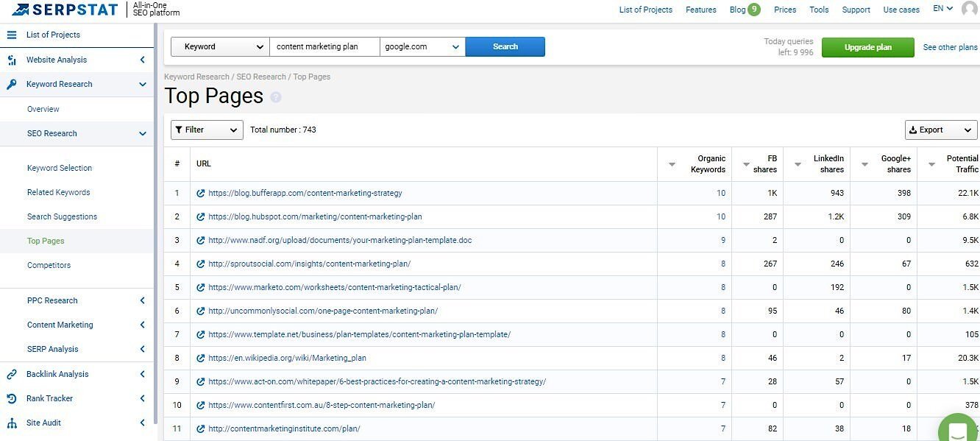Open the Features menu item

click(700, 10)
